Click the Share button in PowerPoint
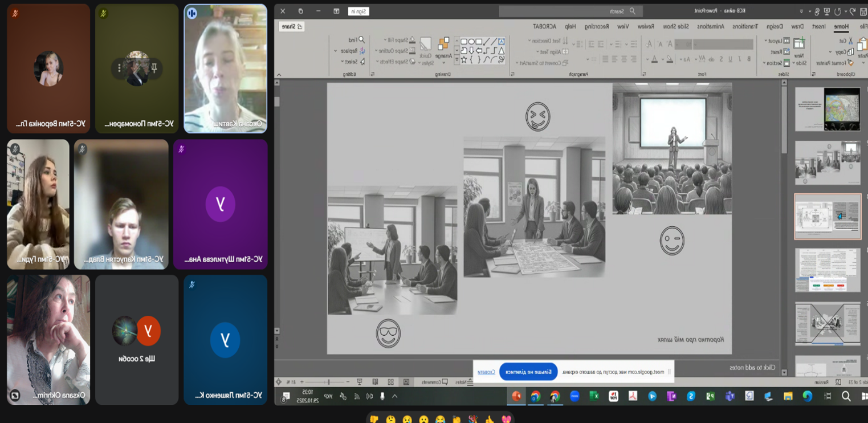 tap(292, 27)
